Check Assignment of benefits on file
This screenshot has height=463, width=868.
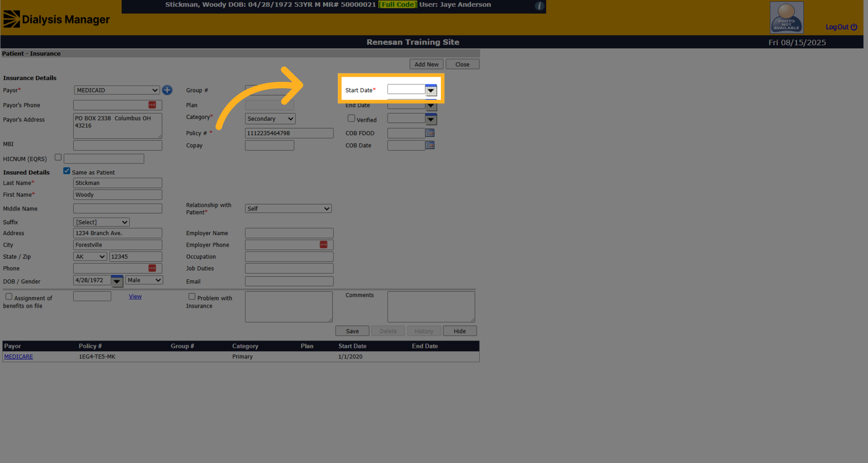(x=9, y=297)
